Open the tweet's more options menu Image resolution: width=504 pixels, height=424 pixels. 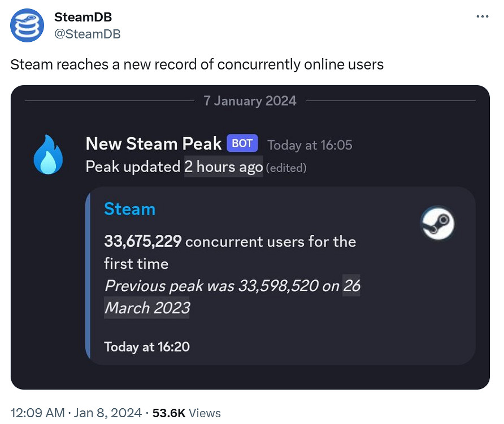482,17
